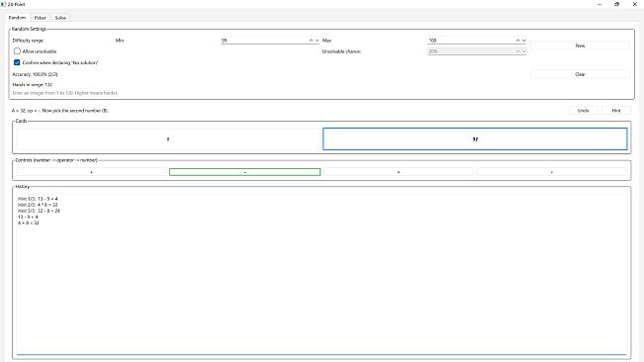Screen dimensions: 644x362
Task: Pick the card showing 32
Action: click(475, 139)
